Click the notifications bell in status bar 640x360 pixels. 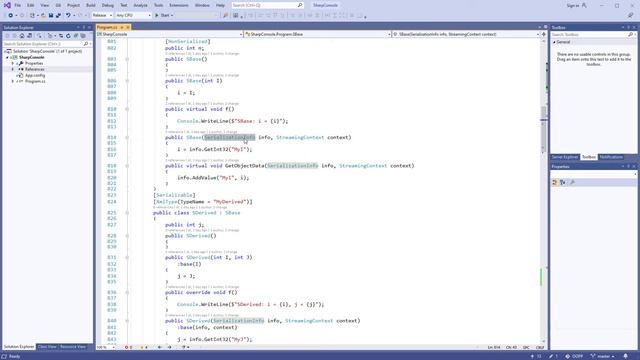click(x=625, y=356)
